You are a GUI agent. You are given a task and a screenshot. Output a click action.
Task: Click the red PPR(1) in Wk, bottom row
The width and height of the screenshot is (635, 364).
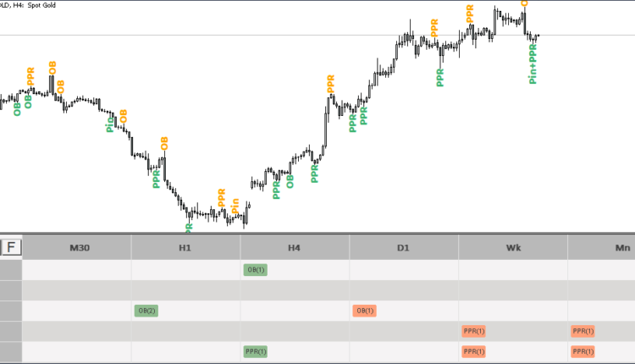point(474,351)
